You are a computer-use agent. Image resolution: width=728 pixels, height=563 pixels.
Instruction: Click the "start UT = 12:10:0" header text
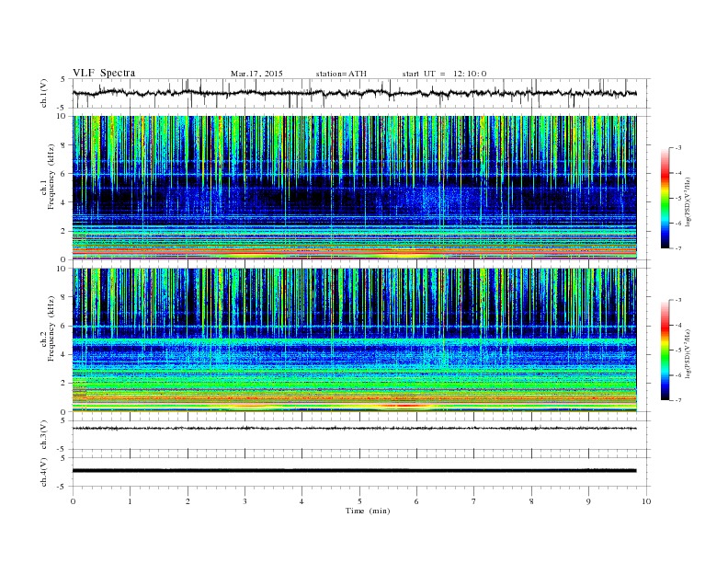(444, 74)
